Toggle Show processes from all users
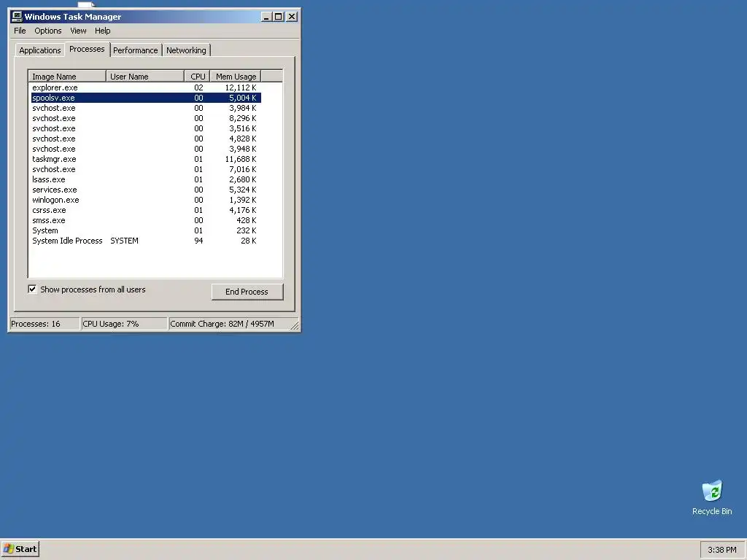 pyautogui.click(x=32, y=289)
